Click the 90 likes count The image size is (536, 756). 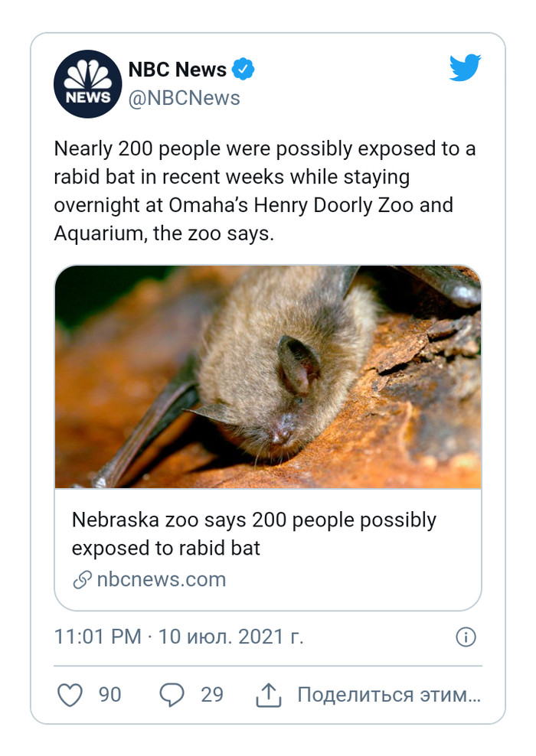[x=110, y=695]
